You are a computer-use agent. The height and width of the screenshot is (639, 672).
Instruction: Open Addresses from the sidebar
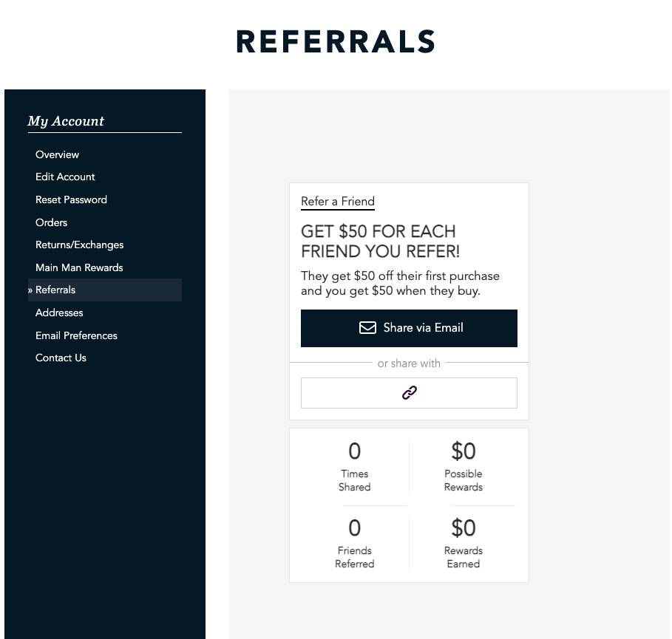(x=59, y=312)
